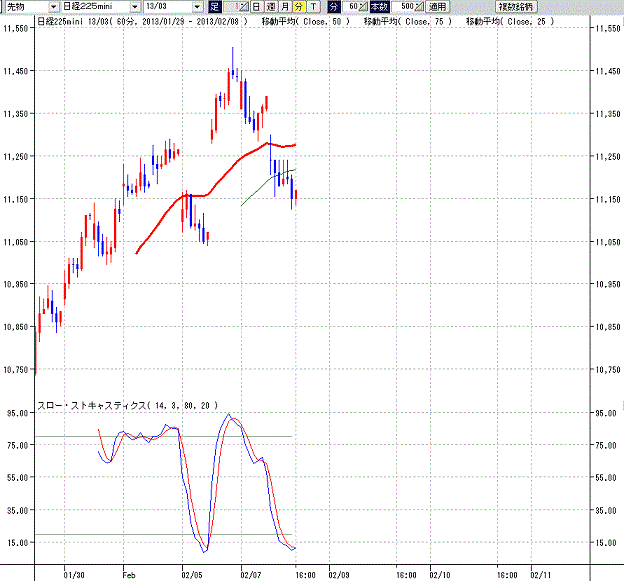624x581 pixels.
Task: Switch to daily bars with 日 button
Action: click(x=257, y=7)
